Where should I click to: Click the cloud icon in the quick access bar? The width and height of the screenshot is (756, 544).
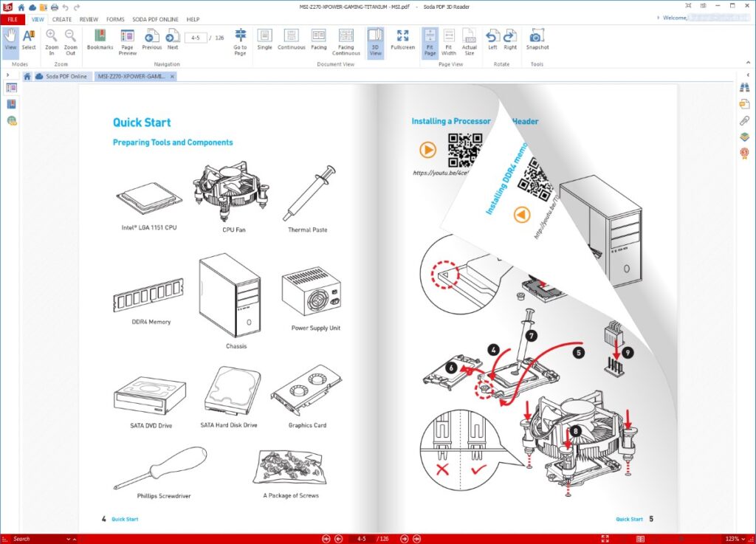pos(32,7)
